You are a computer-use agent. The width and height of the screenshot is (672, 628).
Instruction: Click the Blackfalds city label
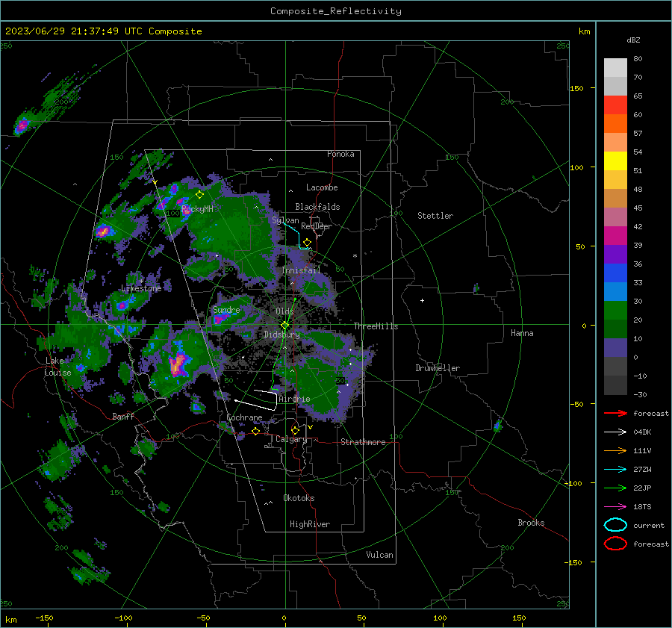pos(317,207)
